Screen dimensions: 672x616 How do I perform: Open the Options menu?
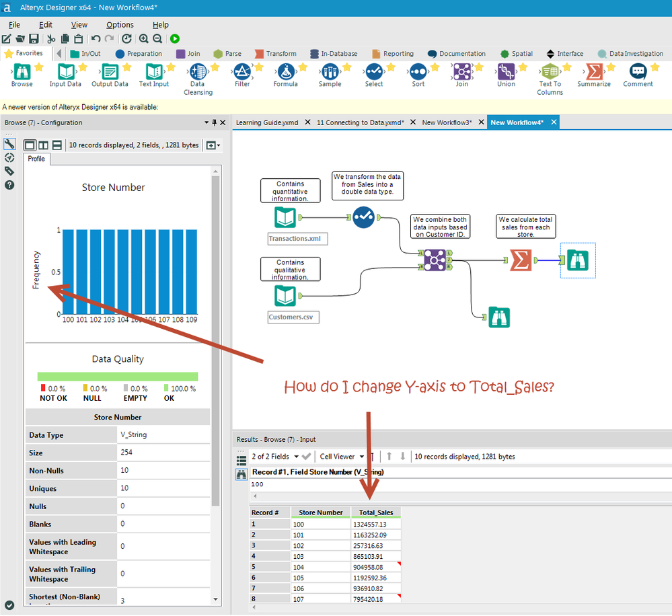(x=120, y=25)
